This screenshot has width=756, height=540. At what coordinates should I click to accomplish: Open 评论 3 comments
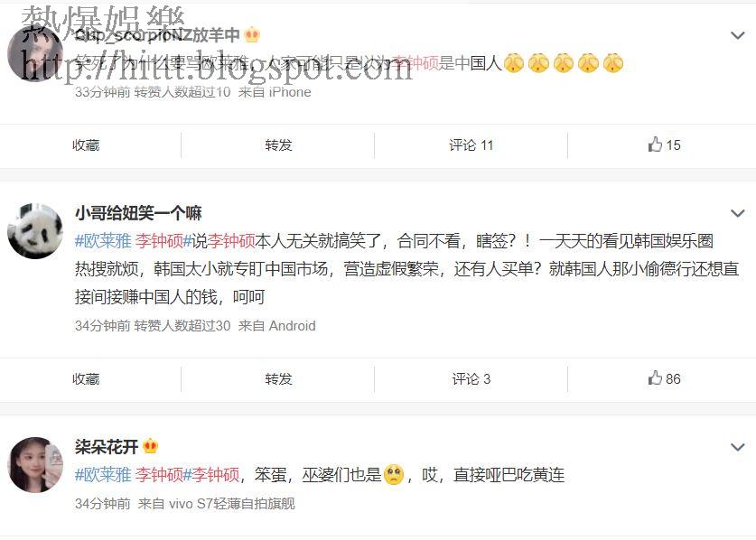coord(471,379)
